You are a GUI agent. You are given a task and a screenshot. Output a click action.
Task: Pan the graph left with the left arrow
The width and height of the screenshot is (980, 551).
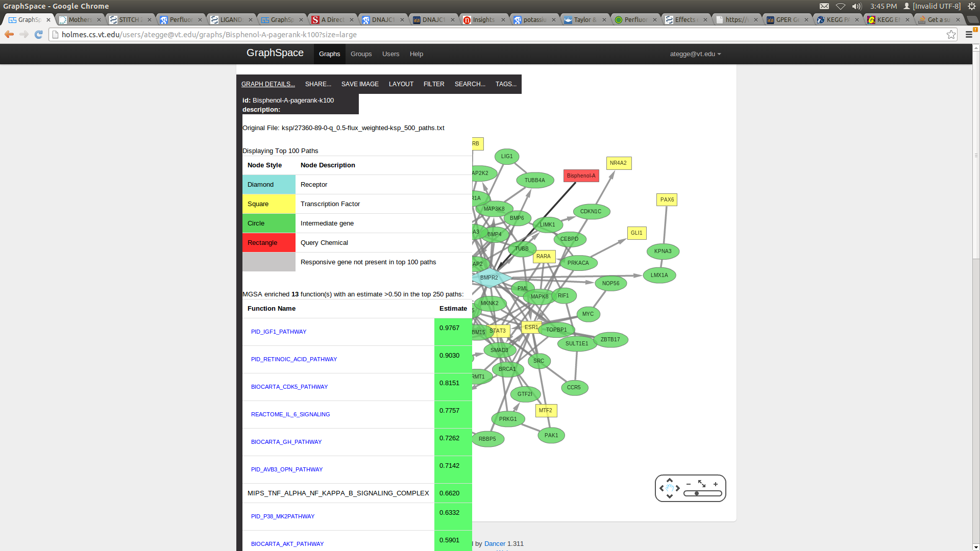[x=661, y=488]
